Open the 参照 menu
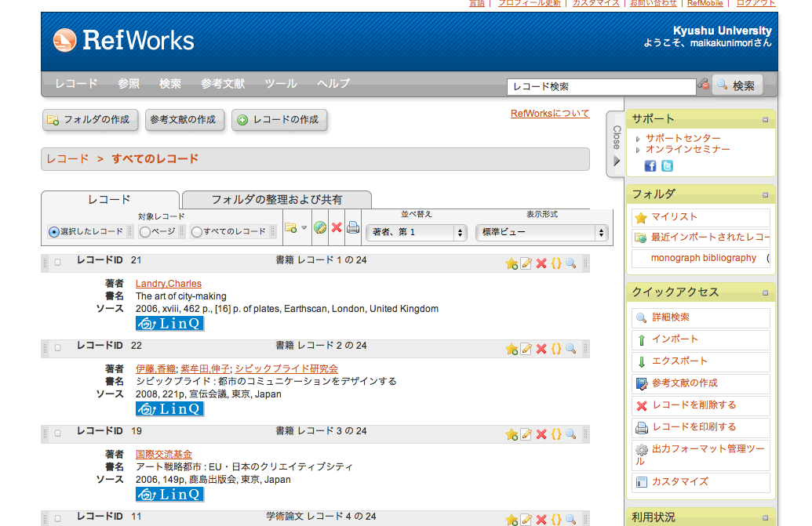 [x=129, y=84]
